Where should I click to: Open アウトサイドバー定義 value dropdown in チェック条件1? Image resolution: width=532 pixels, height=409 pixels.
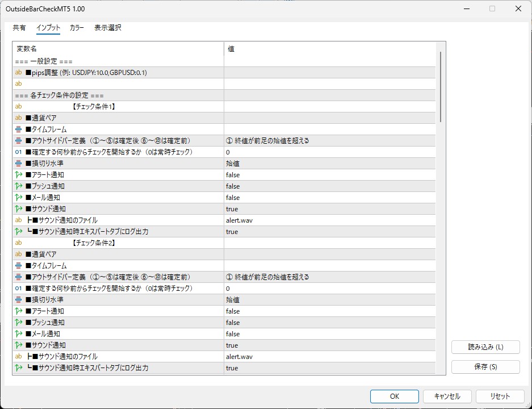(329, 140)
